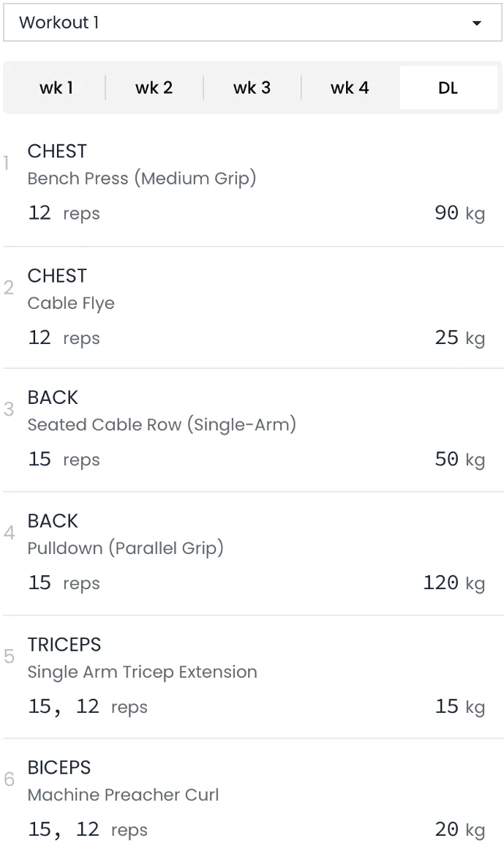Viewport: 504px width, 854px height.
Task: Open Pulldown (Parallel Grip) exercise
Action: (125, 548)
